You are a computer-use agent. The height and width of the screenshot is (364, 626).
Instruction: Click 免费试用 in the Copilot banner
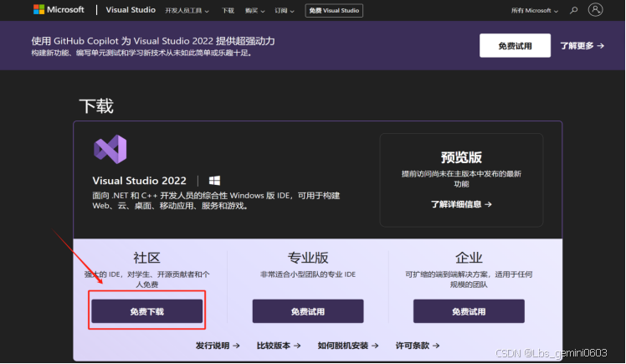coord(515,45)
